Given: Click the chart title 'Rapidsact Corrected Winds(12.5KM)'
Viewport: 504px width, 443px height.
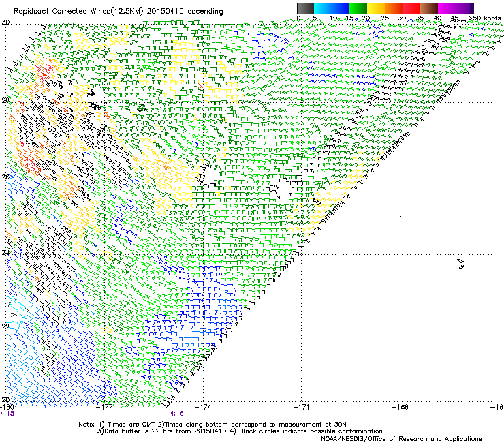Looking at the screenshot, I should tap(78, 12).
